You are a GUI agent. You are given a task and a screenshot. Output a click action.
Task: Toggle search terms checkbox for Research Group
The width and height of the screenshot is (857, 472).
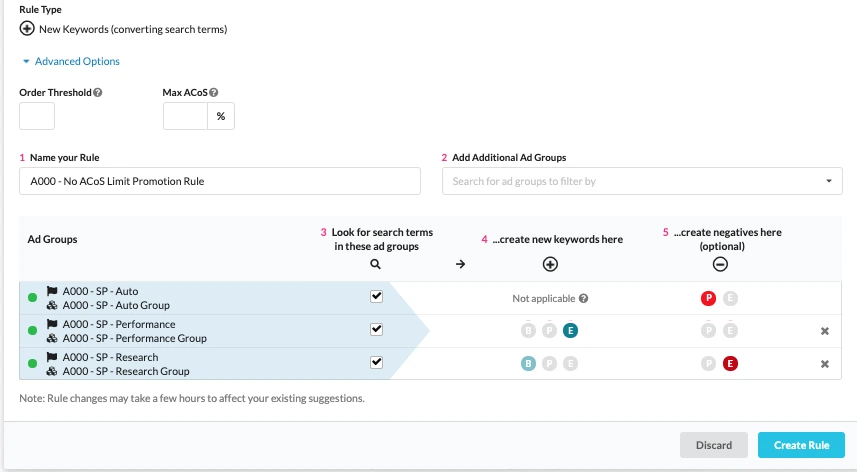(x=376, y=363)
